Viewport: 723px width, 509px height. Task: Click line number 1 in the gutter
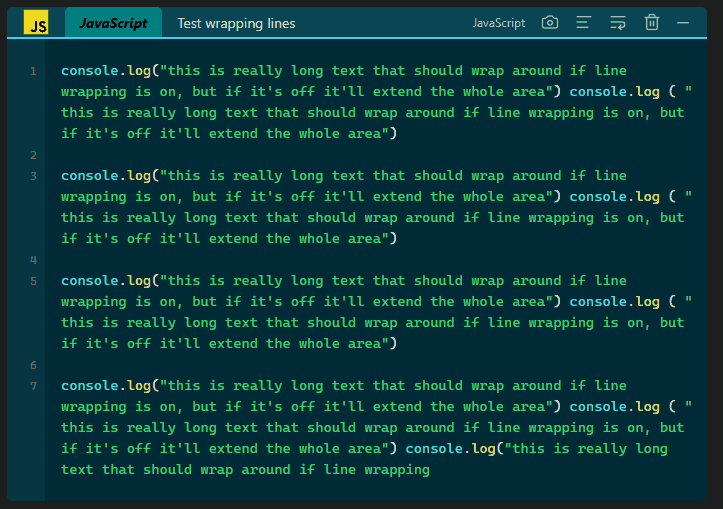point(33,71)
